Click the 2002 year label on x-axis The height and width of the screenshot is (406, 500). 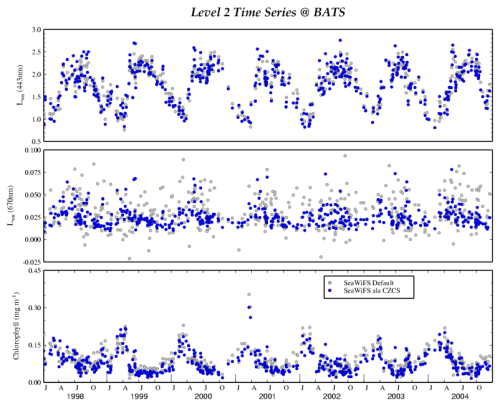tap(332, 396)
